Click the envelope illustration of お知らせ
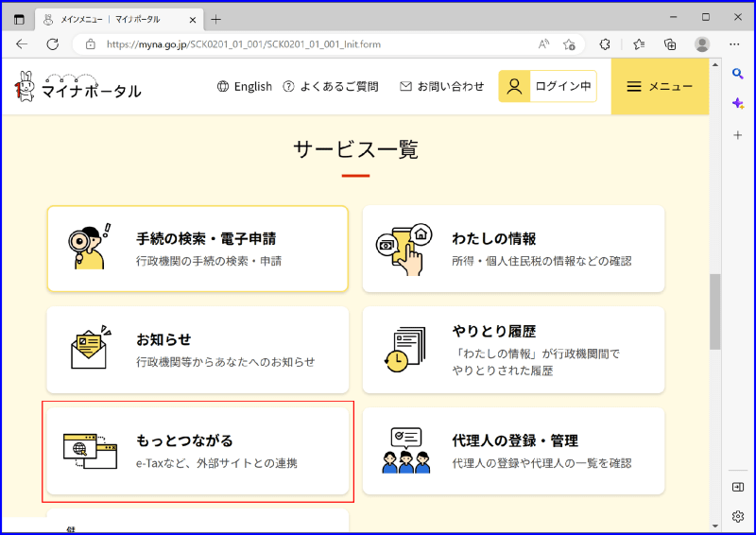The height and width of the screenshot is (535, 756). click(x=90, y=347)
